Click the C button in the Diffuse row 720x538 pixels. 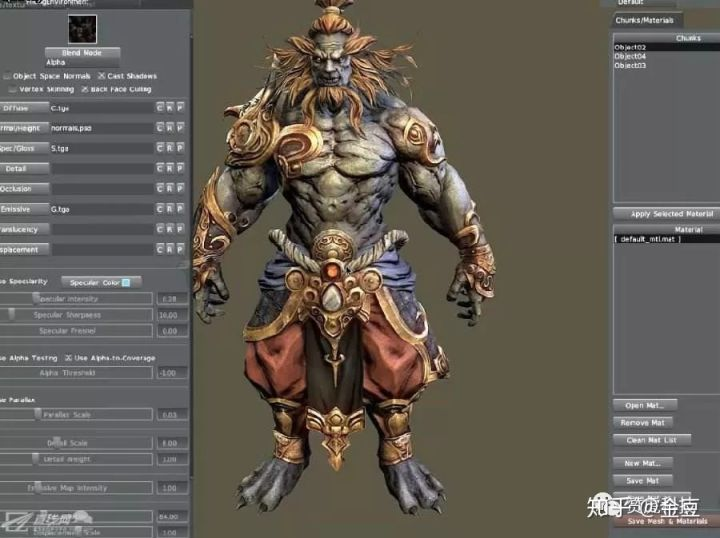click(x=160, y=108)
